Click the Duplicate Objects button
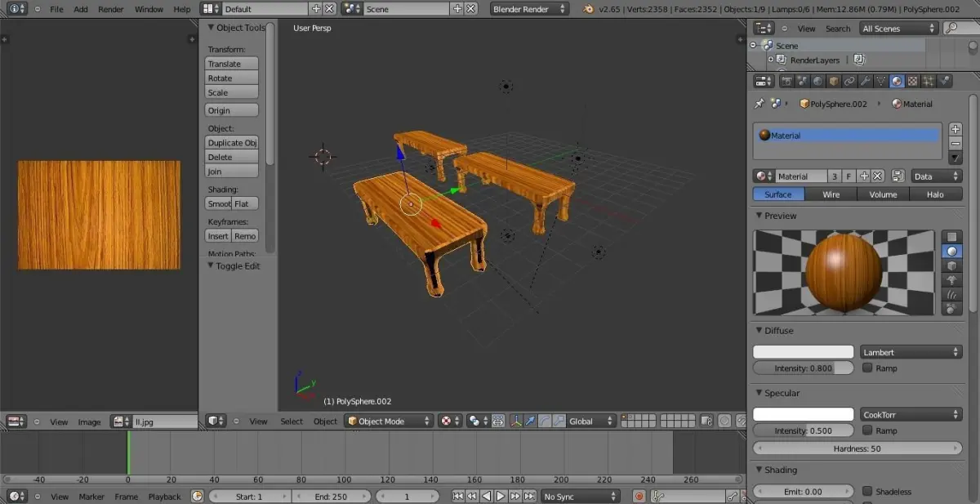Image resolution: width=980 pixels, height=504 pixels. pos(232,142)
